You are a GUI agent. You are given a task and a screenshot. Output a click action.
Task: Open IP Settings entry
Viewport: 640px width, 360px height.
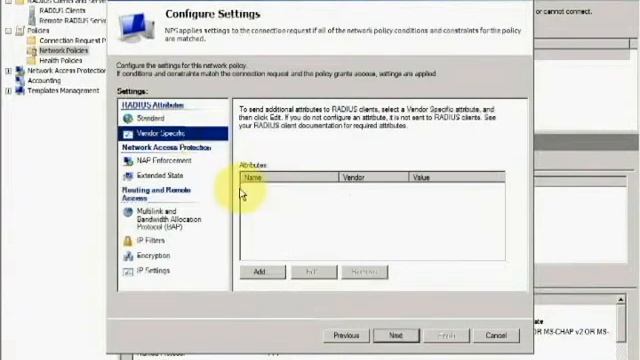point(153,271)
